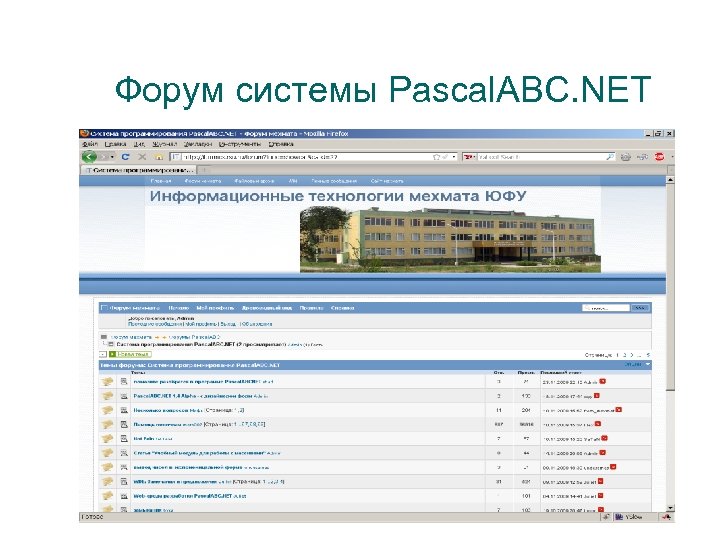Click the page scrollbar up arrow
Screen dimensions: 720x540
[670, 180]
